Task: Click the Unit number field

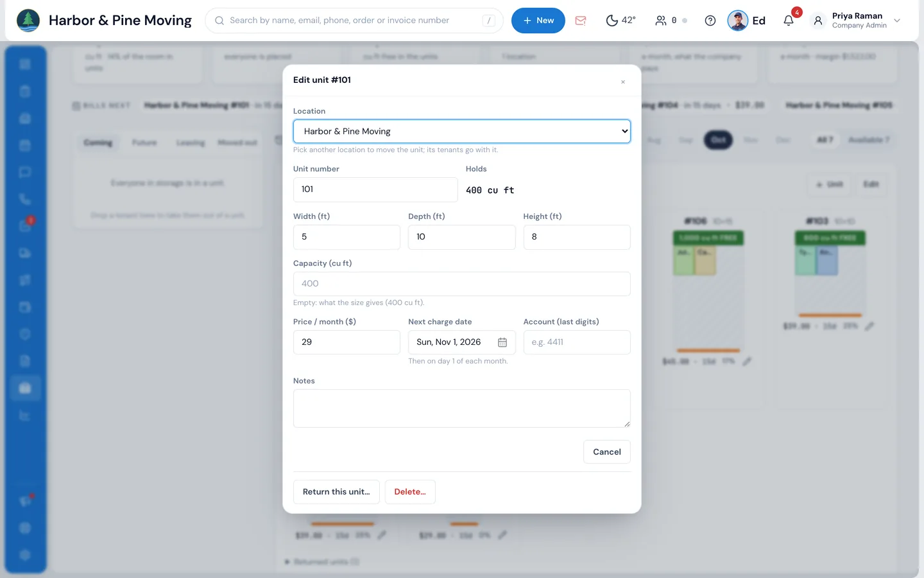Action: click(x=375, y=189)
